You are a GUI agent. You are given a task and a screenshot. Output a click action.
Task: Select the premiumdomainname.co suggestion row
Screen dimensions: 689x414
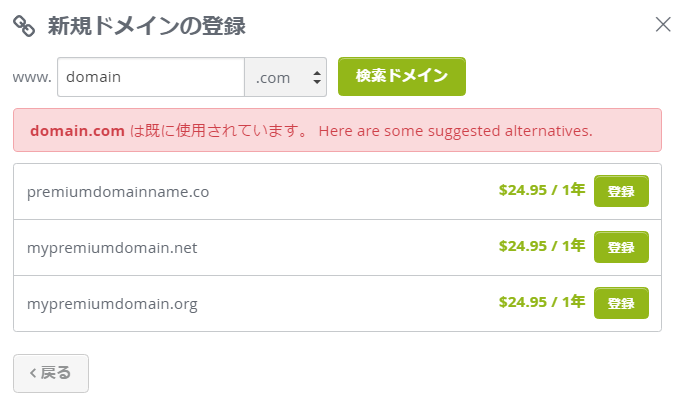pyautogui.click(x=337, y=192)
